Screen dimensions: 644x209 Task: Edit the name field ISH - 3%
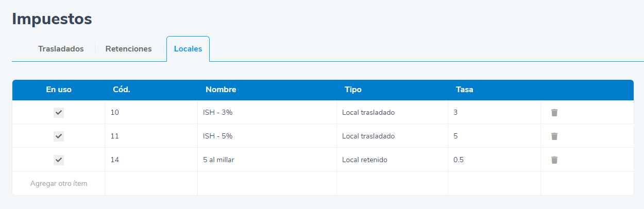267,112
